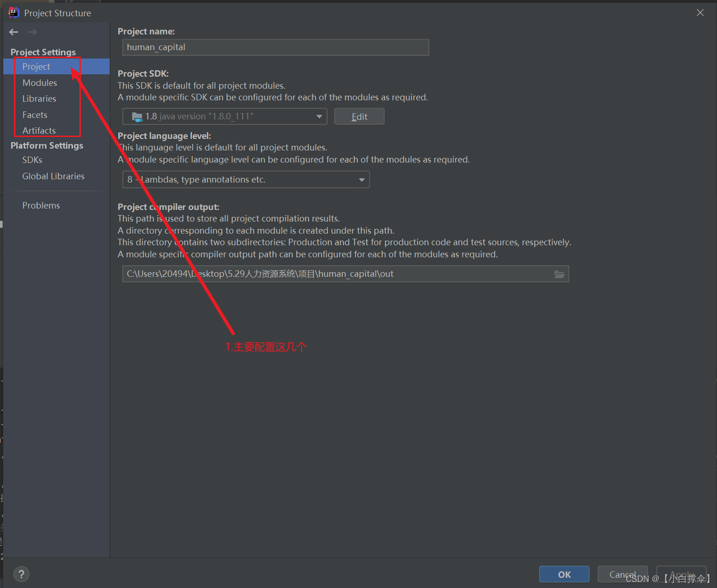Click the Edit SDK button
717x588 pixels.
click(x=359, y=117)
